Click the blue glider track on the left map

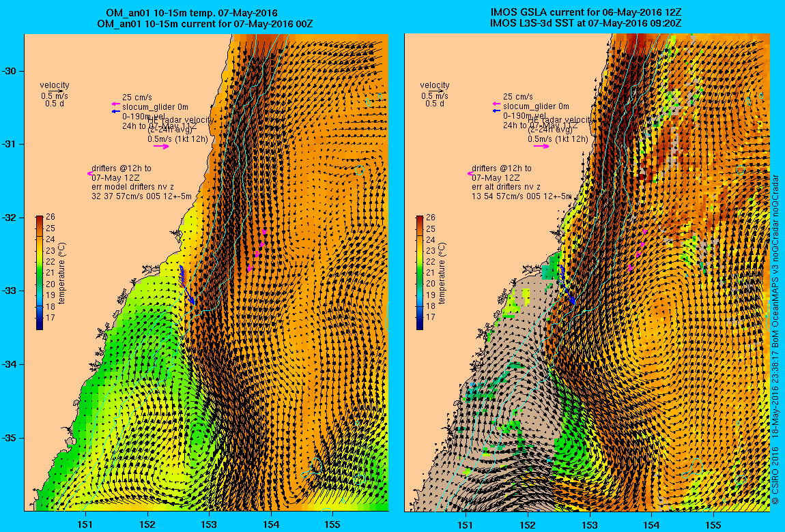[187, 284]
